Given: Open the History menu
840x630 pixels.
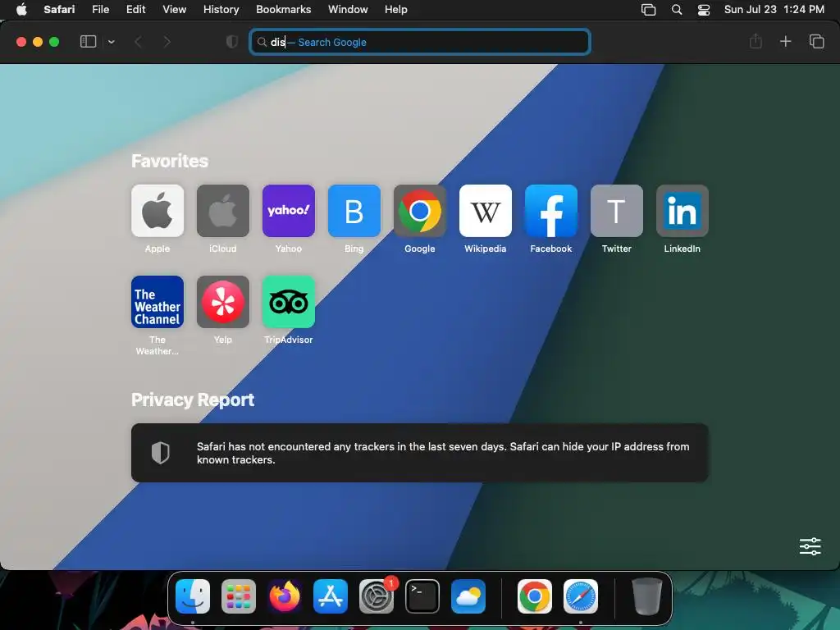Looking at the screenshot, I should click(x=221, y=9).
